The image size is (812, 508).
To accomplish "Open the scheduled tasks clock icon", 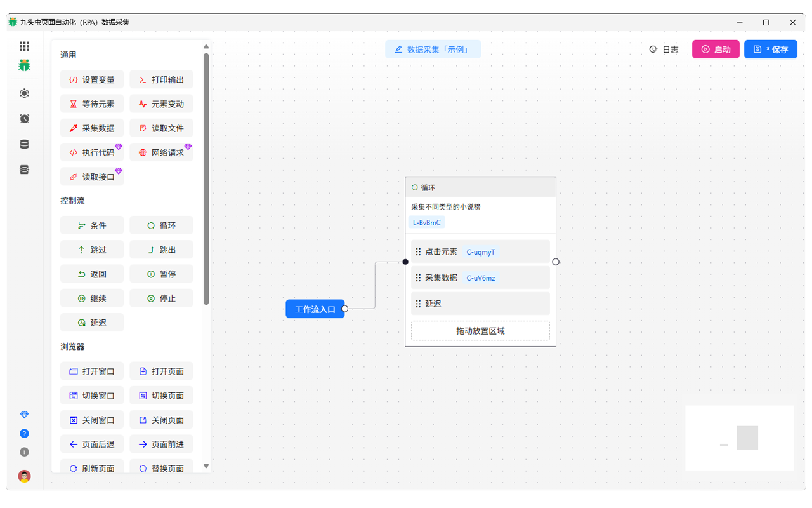I will tap(24, 119).
